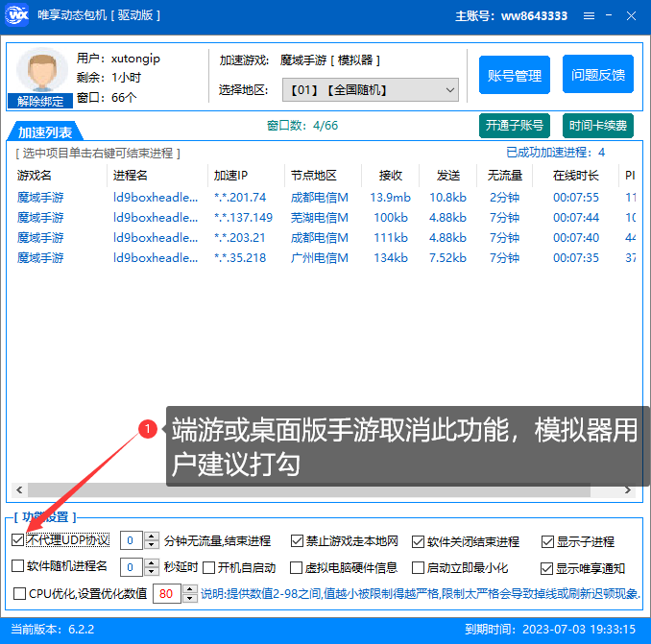
Task: Click the user avatar picture
Action: 41,69
